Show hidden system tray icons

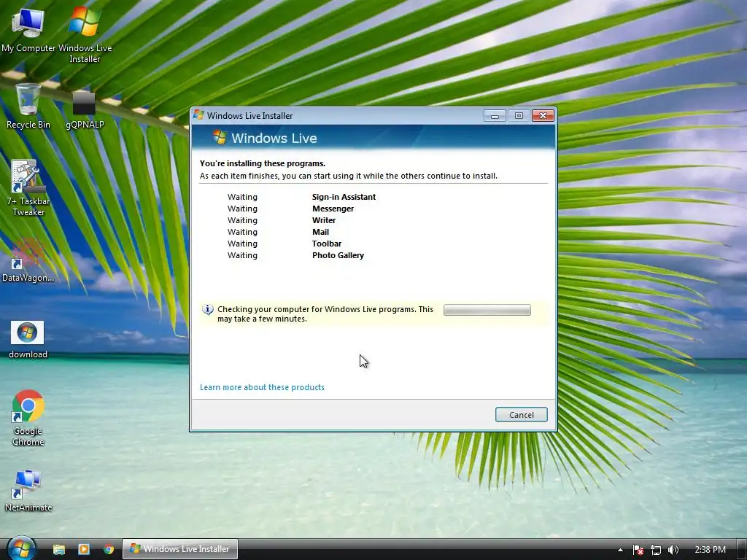pos(620,550)
